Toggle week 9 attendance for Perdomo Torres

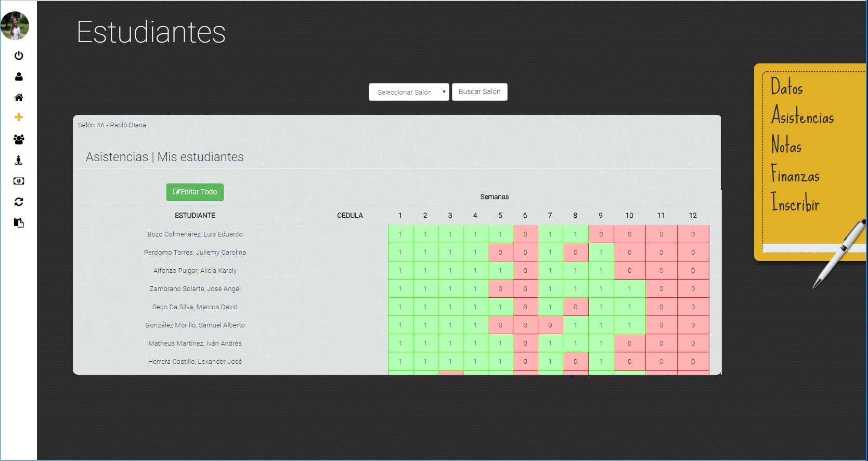tap(601, 253)
